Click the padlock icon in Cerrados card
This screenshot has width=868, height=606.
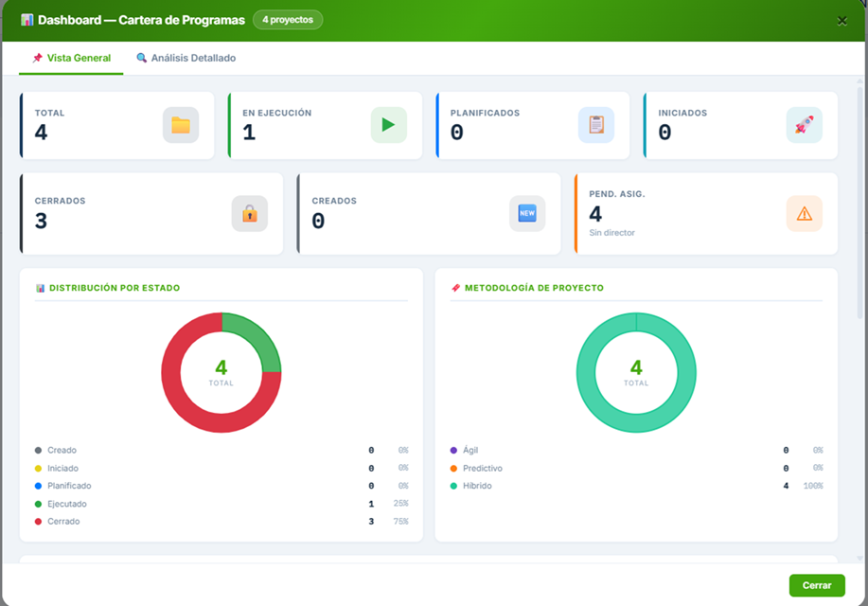coord(250,214)
